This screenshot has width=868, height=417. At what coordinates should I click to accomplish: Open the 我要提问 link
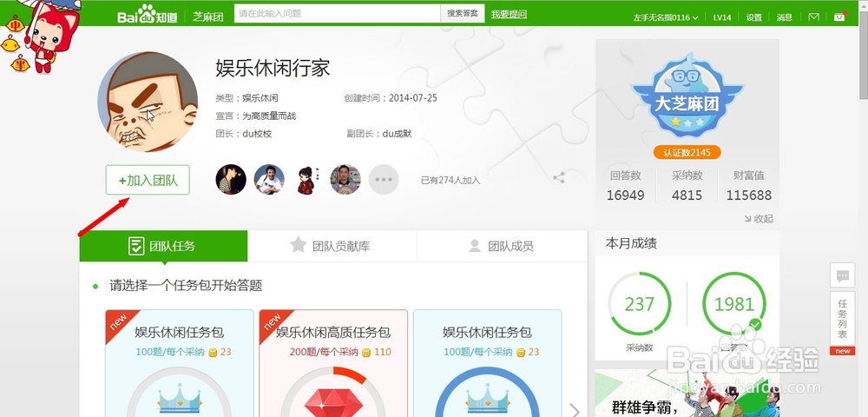[509, 15]
